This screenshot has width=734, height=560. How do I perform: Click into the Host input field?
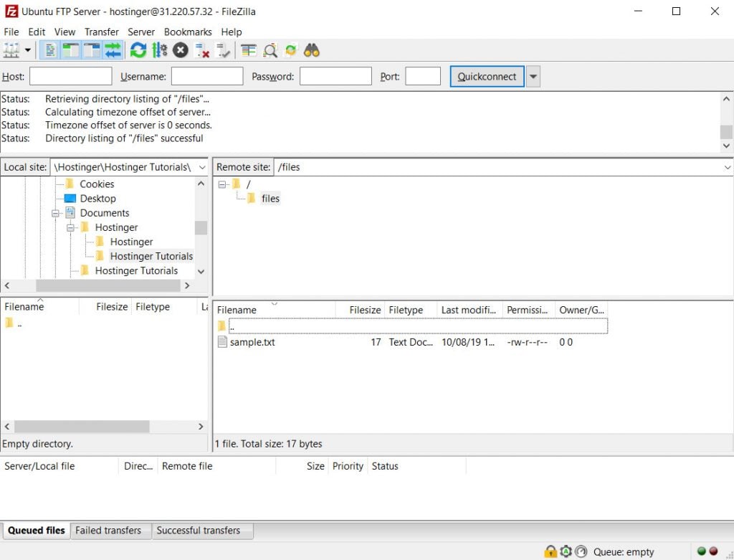tap(70, 77)
